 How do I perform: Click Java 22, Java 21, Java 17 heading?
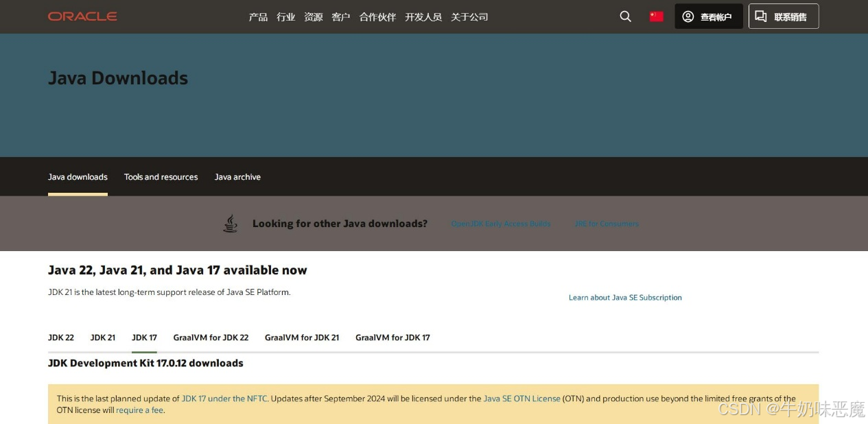coord(178,270)
